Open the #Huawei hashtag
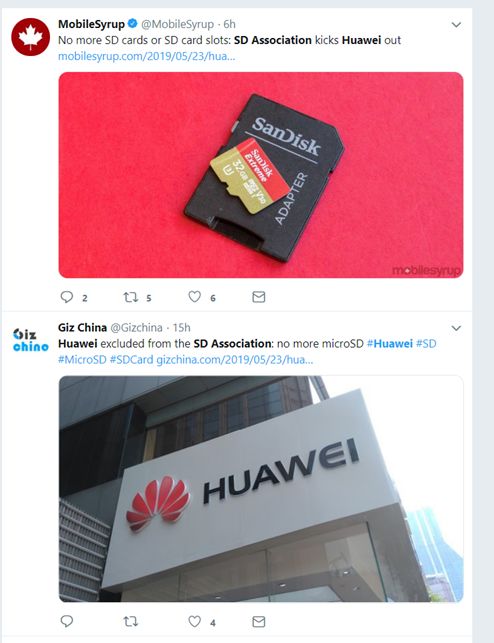Viewport: 494px width, 643px height. pyautogui.click(x=389, y=344)
